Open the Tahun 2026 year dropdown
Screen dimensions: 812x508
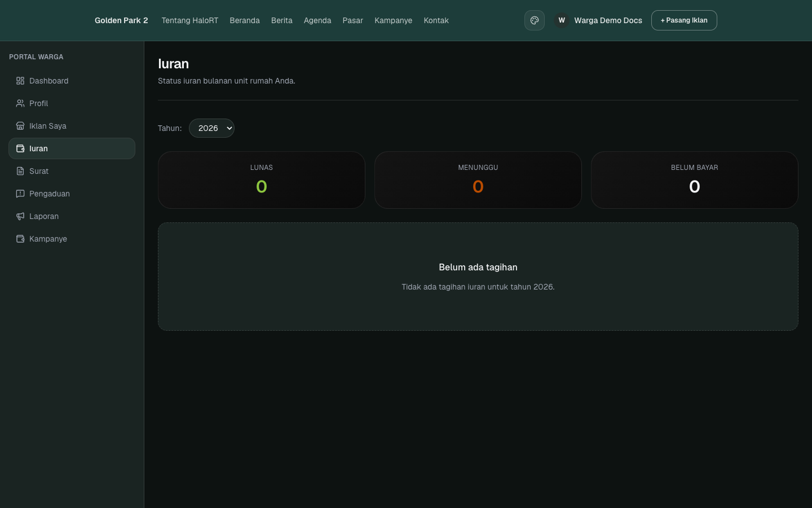[211, 128]
